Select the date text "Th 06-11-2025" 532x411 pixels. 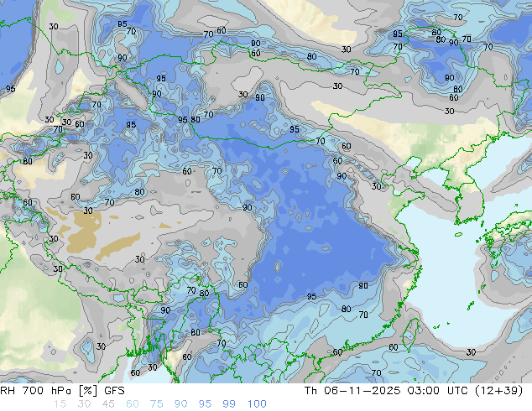tap(352, 391)
